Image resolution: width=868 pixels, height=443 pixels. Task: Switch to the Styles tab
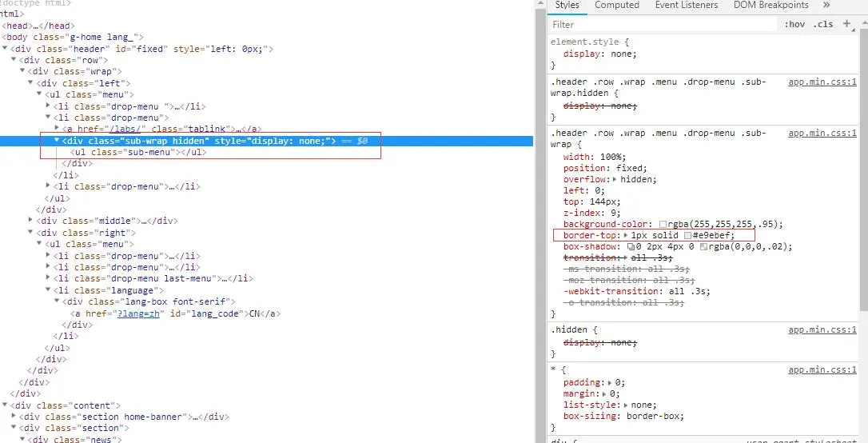point(567,5)
